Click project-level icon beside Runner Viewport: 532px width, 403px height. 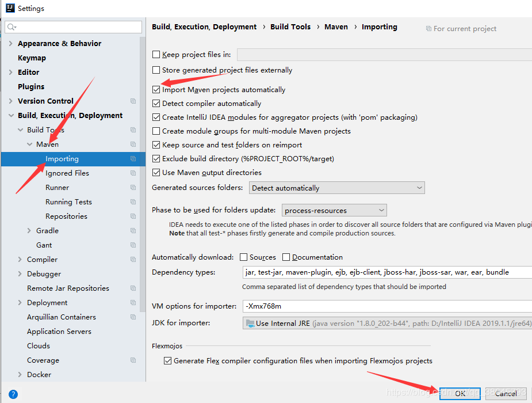pos(133,188)
